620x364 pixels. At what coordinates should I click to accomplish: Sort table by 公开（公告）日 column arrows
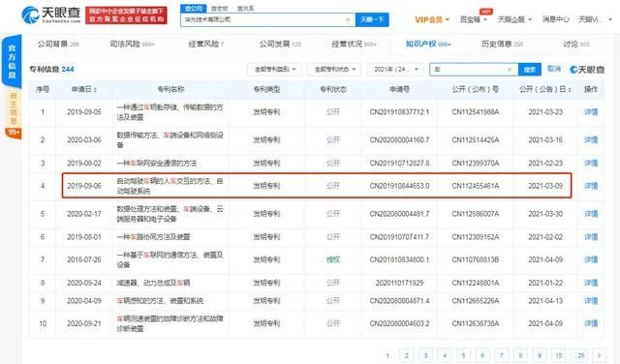pyautogui.click(x=570, y=90)
